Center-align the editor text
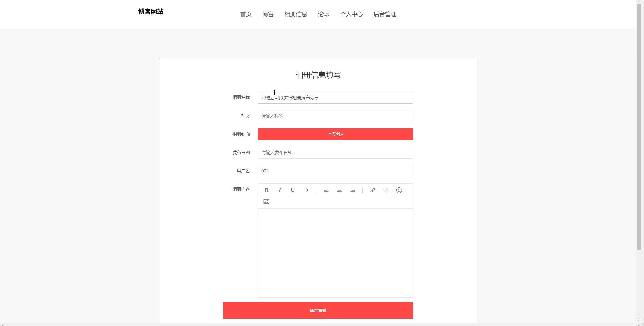644x326 pixels. click(339, 190)
